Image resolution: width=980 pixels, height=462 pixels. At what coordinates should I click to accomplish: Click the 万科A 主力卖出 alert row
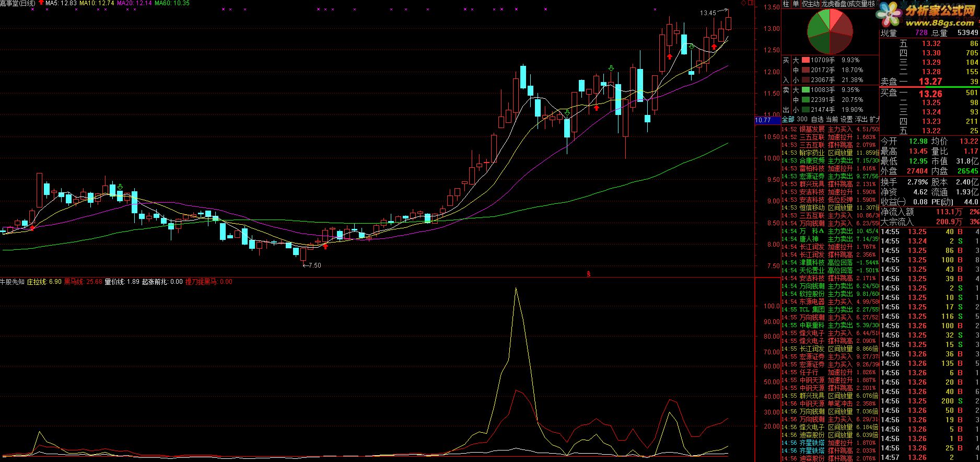pyautogui.click(x=830, y=231)
